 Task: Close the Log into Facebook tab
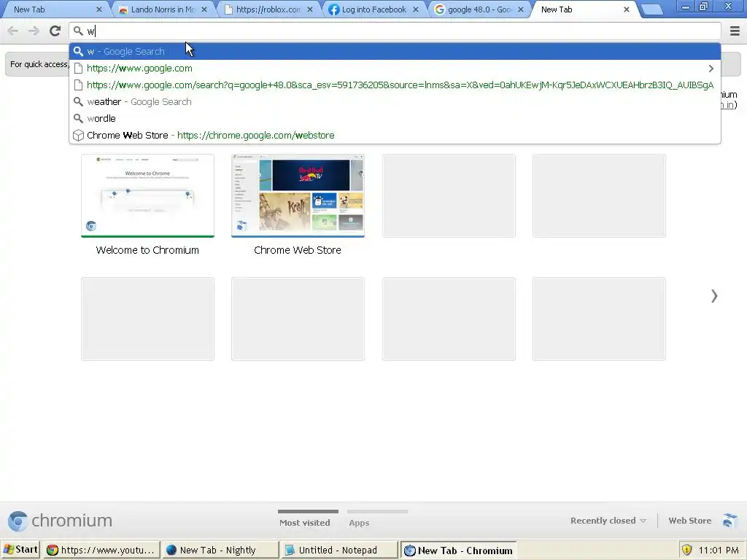(x=415, y=9)
